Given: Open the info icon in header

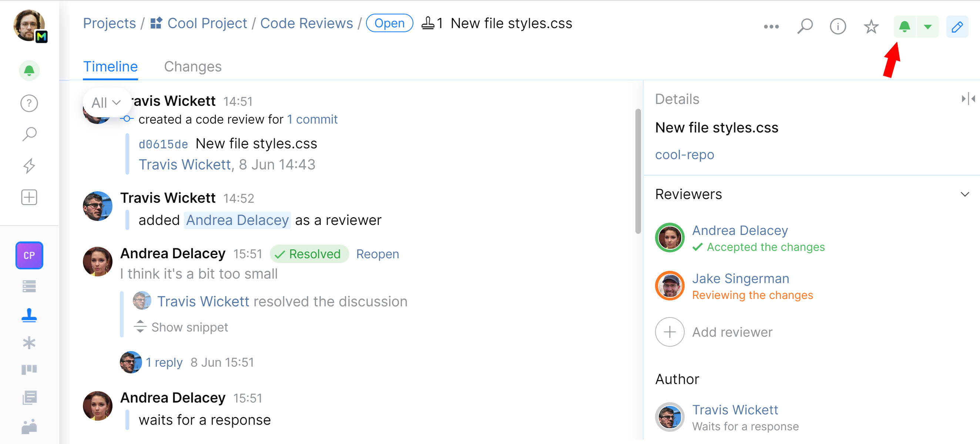Looking at the screenshot, I should (838, 27).
